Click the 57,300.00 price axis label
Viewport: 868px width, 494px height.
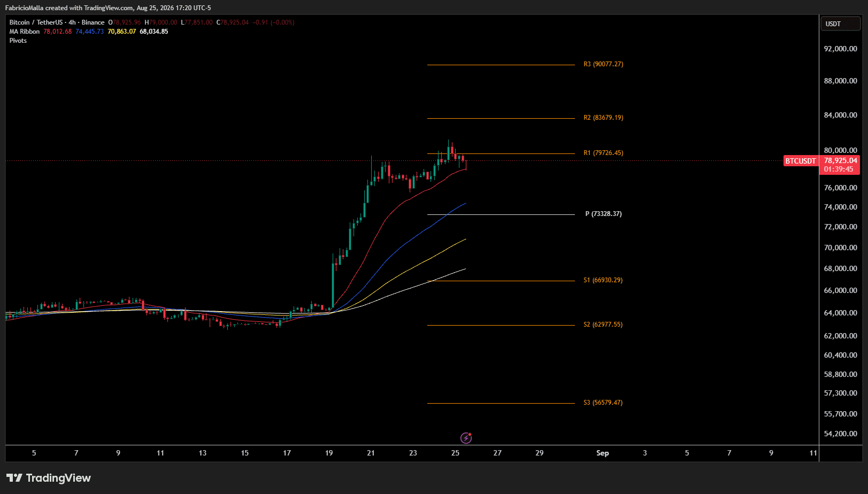[840, 393]
